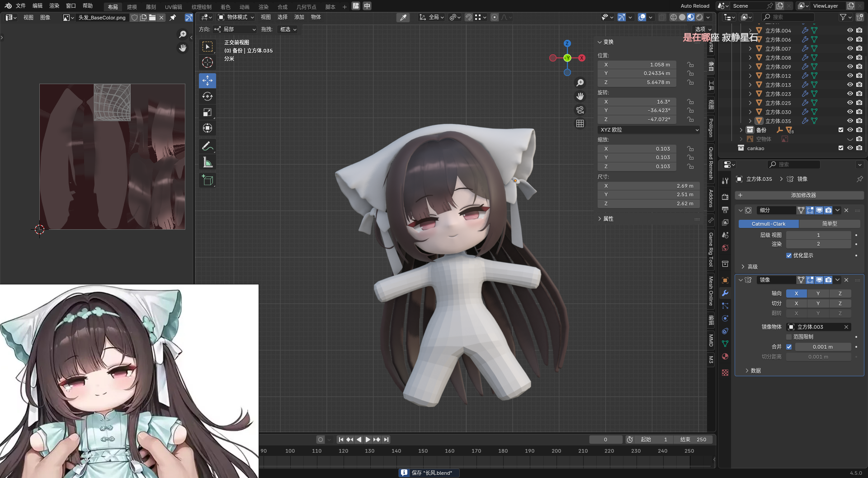Select the Scale tool in toolbar
868x478 pixels.
(x=208, y=112)
